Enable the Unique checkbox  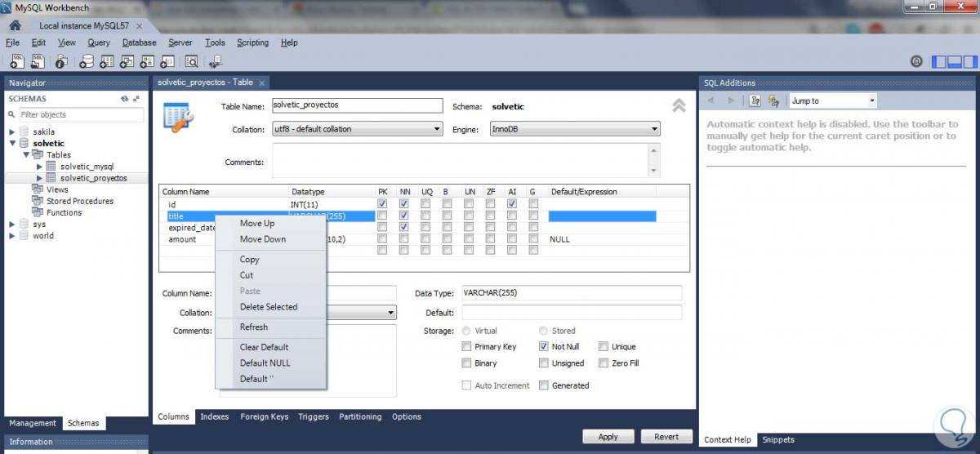(604, 346)
